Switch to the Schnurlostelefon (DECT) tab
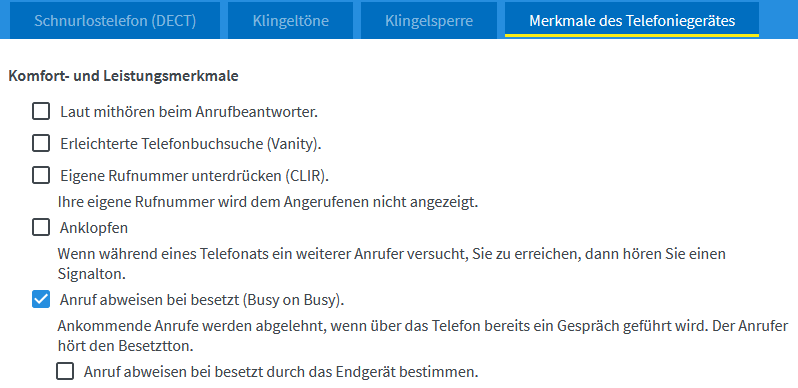798x388 pixels. 115,21
